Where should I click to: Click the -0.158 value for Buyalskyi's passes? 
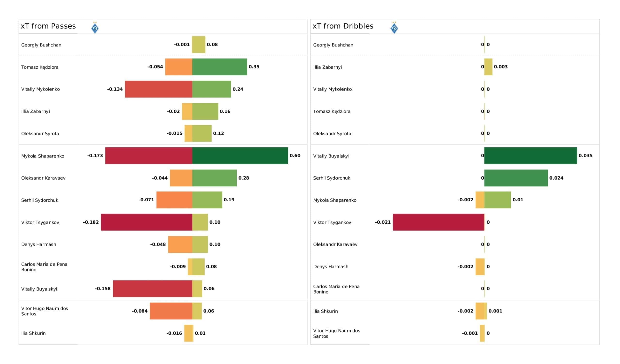pyautogui.click(x=103, y=288)
